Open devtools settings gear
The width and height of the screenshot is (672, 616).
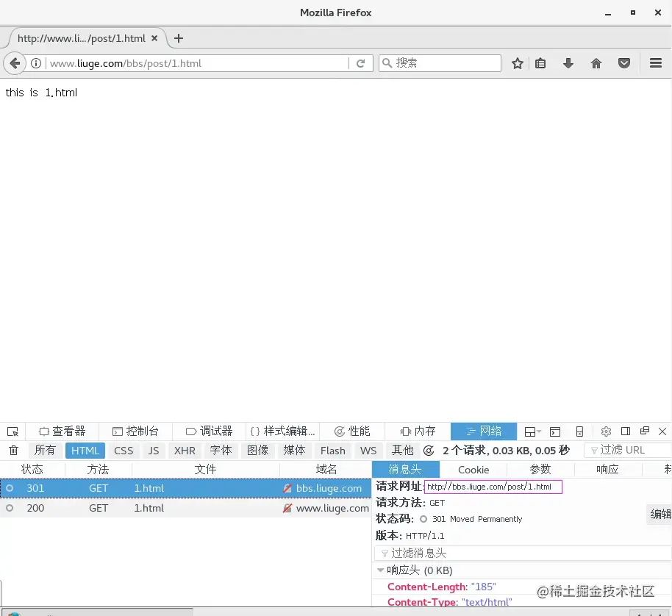click(x=606, y=431)
